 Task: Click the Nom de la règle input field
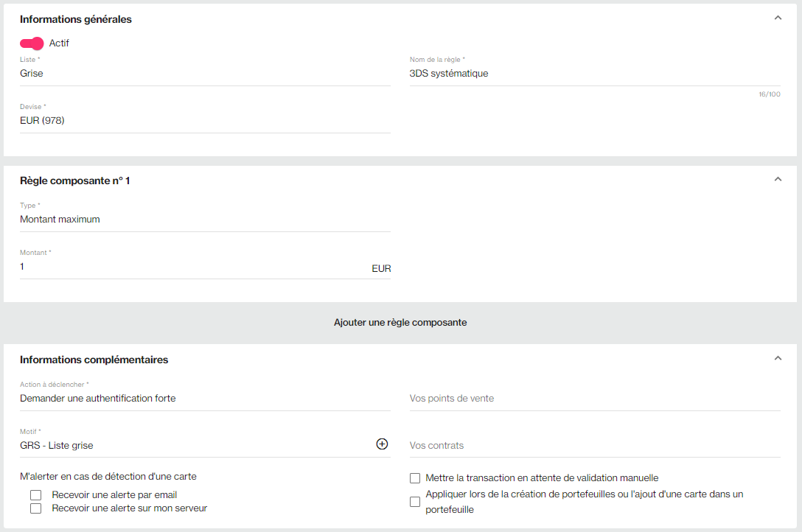point(594,74)
